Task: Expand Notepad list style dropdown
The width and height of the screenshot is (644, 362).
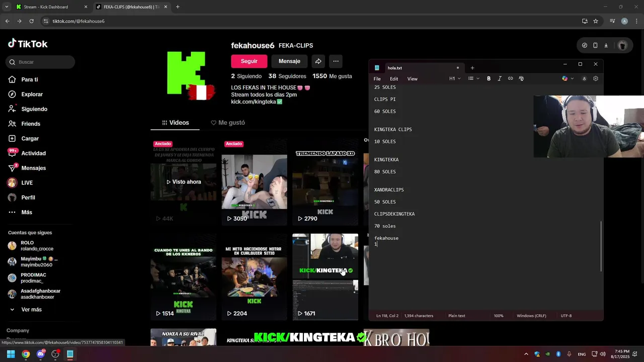Action: coord(474,78)
